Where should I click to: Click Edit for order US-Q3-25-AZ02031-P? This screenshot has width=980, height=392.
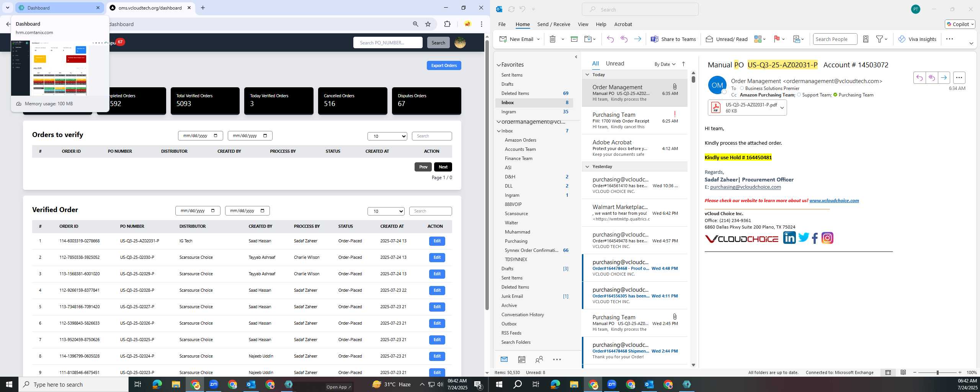pos(437,241)
